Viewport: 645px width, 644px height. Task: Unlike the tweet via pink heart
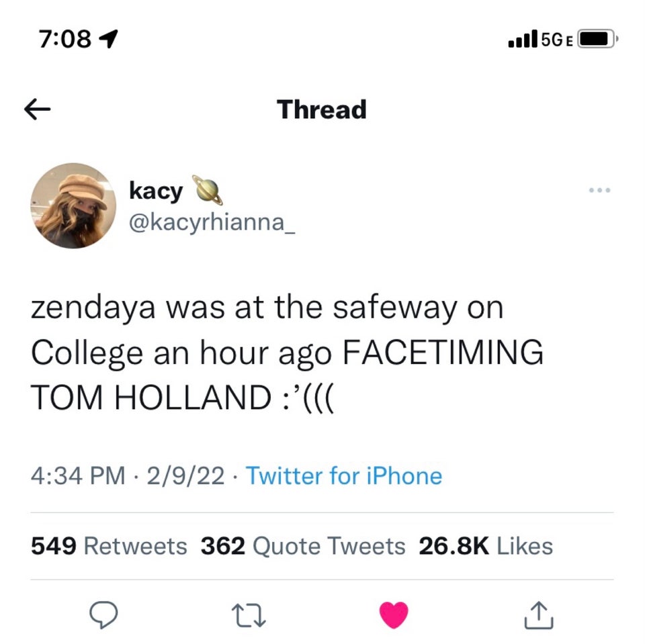[x=394, y=615]
